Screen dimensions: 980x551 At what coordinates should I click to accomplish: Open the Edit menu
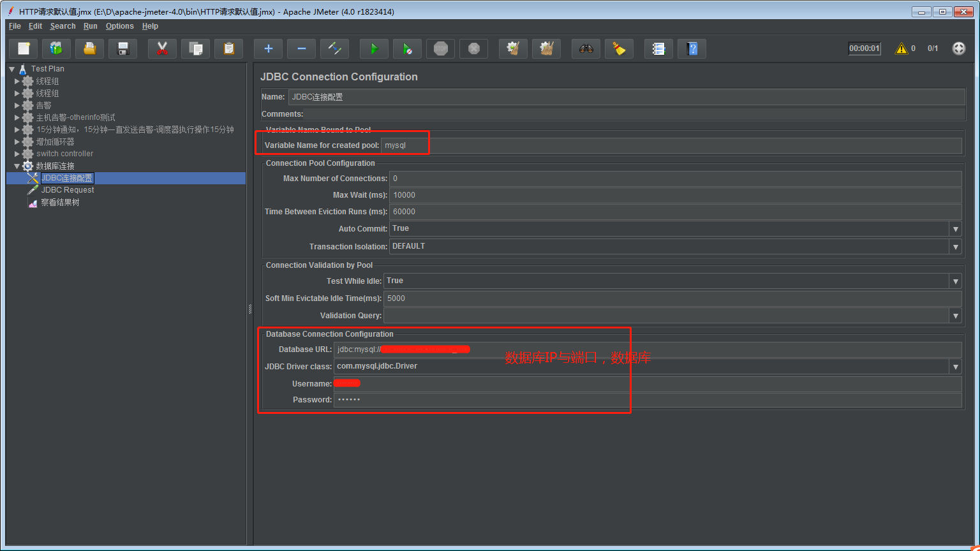35,26
